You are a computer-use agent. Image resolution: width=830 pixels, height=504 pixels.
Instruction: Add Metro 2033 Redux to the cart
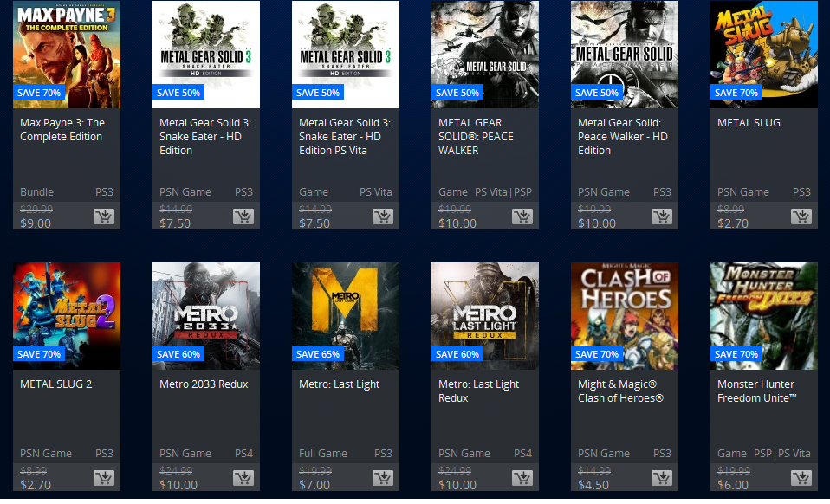click(x=243, y=478)
